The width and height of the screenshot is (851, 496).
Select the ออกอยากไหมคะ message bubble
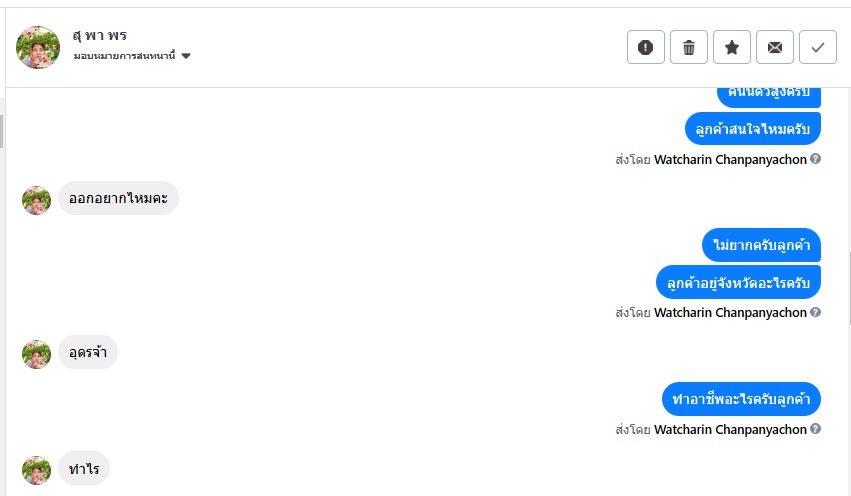tap(118, 199)
